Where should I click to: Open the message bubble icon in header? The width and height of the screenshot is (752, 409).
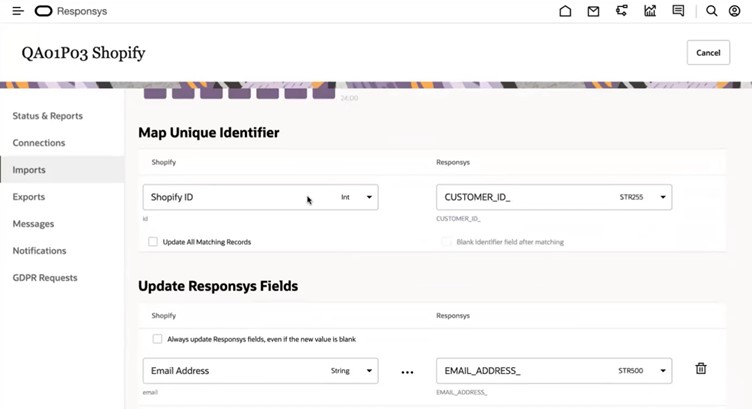point(678,11)
